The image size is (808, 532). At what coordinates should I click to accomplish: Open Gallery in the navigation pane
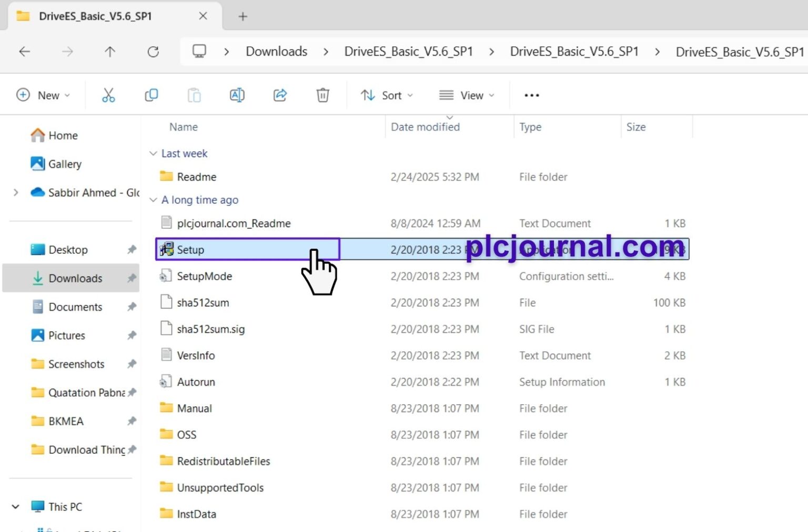pos(56,164)
